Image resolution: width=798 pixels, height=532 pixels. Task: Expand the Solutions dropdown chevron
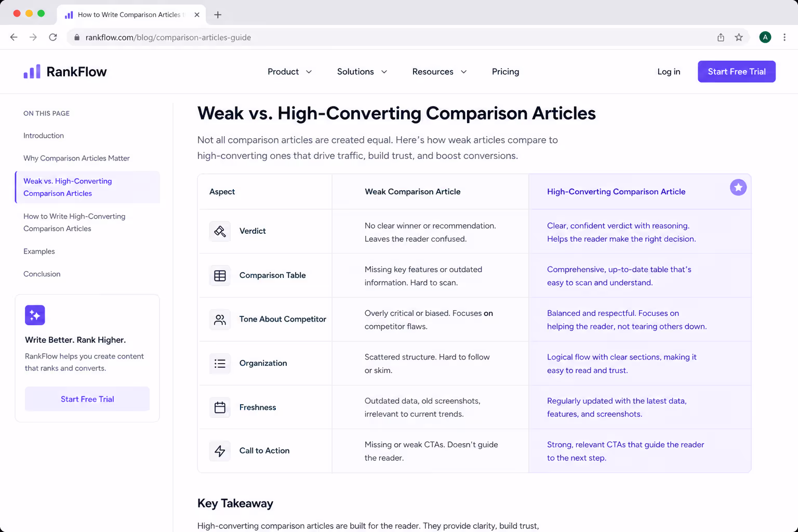pyautogui.click(x=384, y=72)
